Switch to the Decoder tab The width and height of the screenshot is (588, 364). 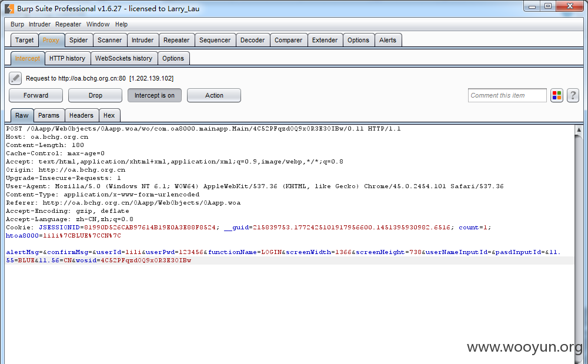[x=252, y=40]
